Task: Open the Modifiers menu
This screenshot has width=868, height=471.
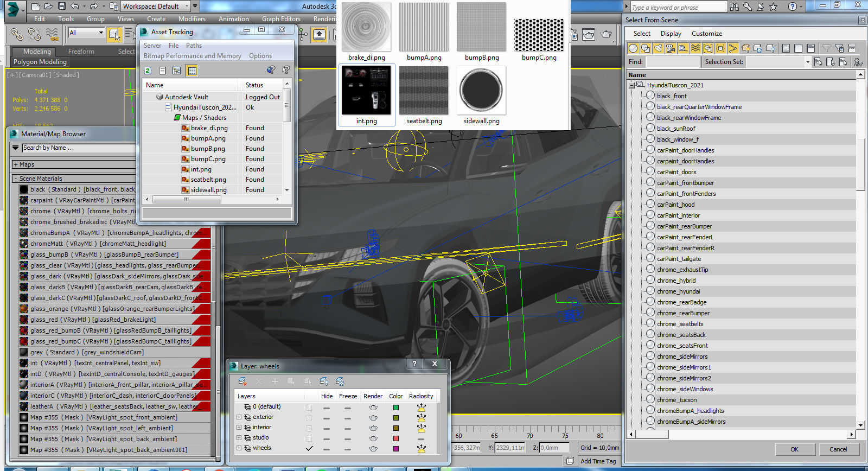Action: [x=192, y=19]
